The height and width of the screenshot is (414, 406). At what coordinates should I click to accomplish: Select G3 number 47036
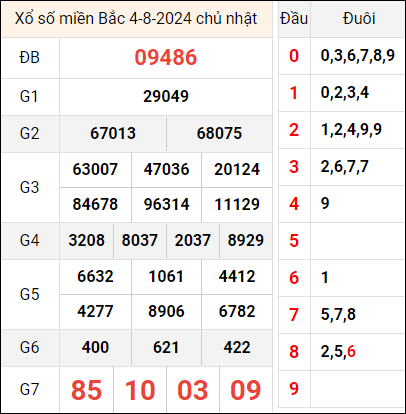point(166,169)
